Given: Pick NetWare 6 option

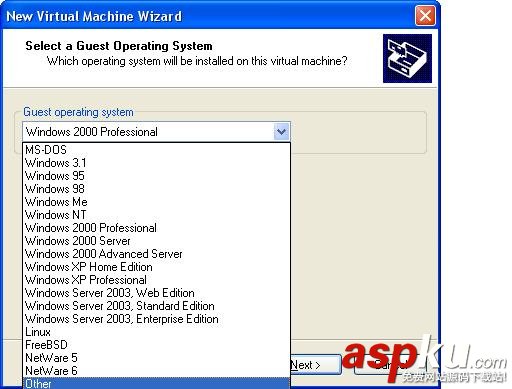Looking at the screenshot, I should tap(156, 371).
